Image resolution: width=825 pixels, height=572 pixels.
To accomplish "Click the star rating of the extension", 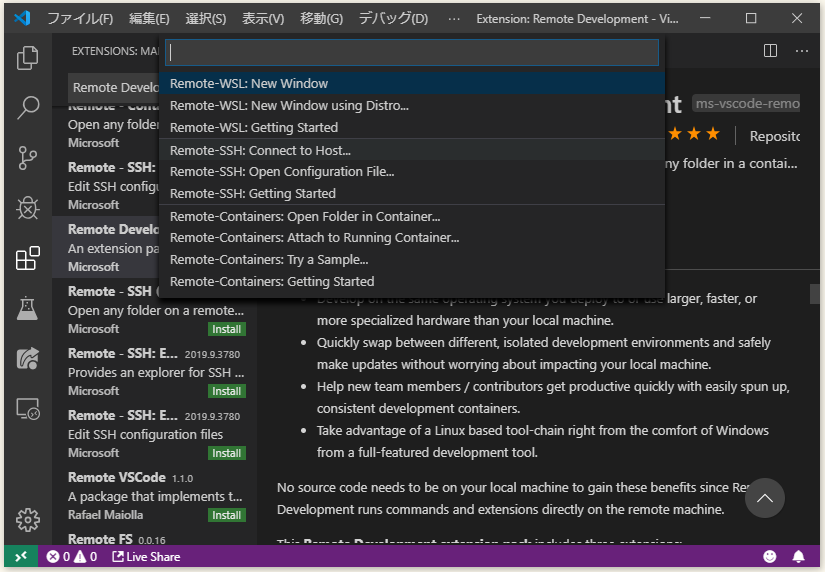I will [694, 134].
